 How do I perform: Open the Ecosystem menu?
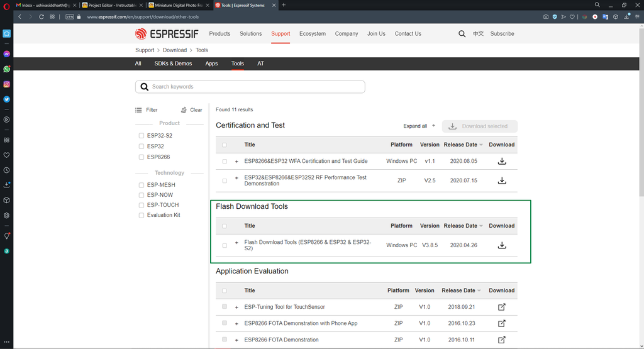click(x=312, y=34)
